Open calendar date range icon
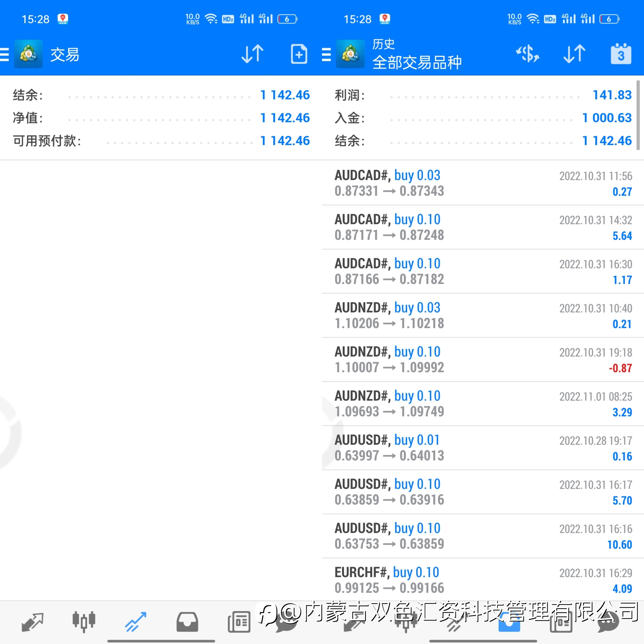 pos(621,54)
